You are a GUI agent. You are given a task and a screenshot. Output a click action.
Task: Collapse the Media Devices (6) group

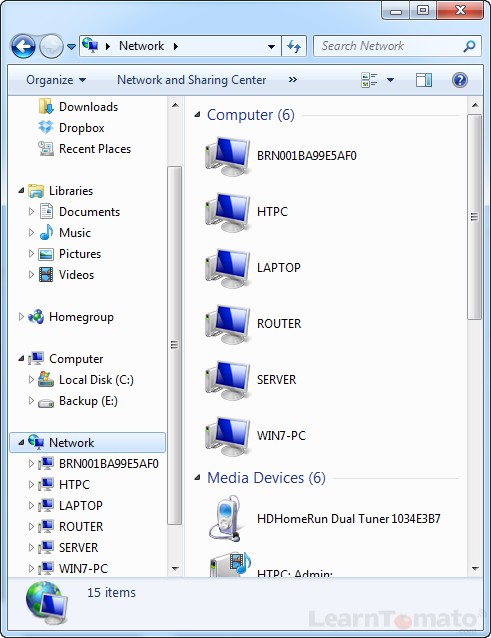(x=197, y=477)
